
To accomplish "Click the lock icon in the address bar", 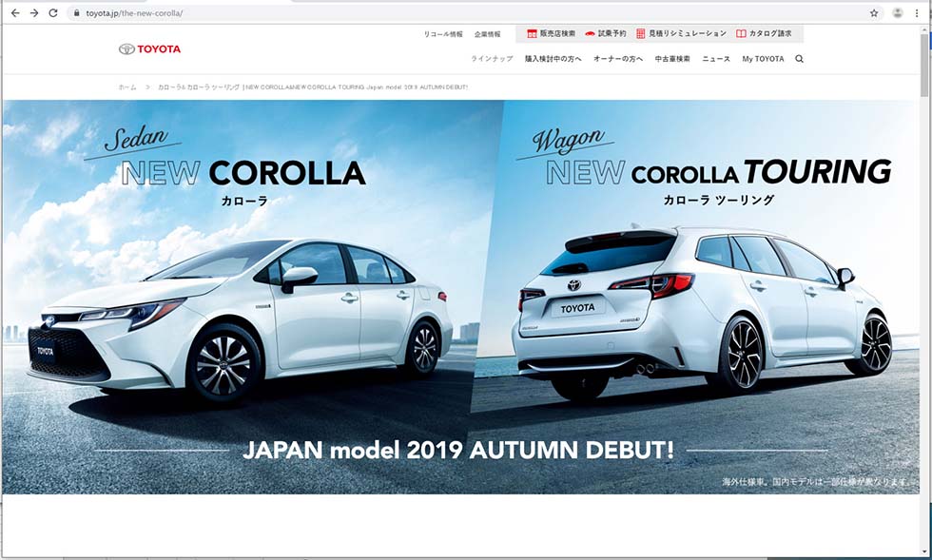I will 76,13.
